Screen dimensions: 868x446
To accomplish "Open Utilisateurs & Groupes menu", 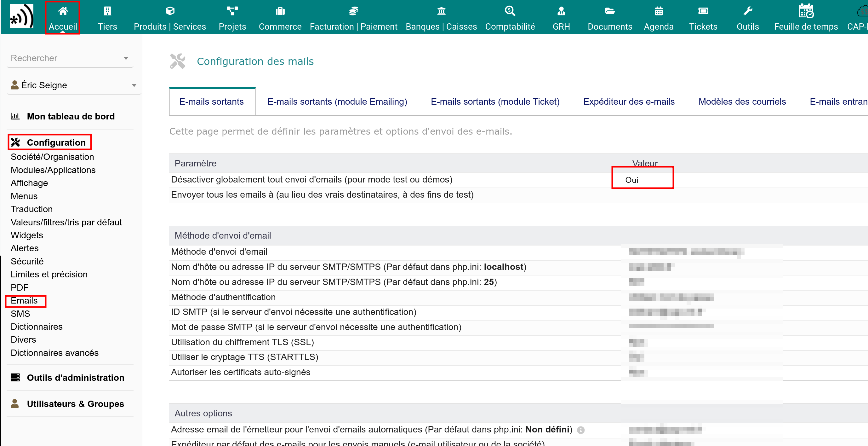I will tap(76, 403).
